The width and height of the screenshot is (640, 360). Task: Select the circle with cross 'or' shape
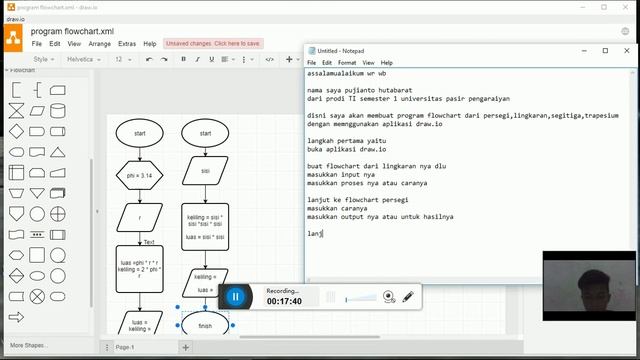pyautogui.click(x=58, y=214)
